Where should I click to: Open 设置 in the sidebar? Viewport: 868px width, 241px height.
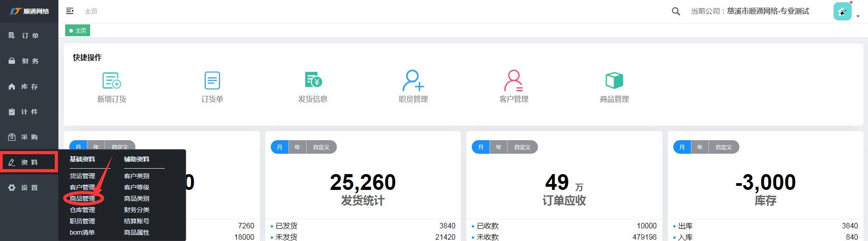[29, 188]
